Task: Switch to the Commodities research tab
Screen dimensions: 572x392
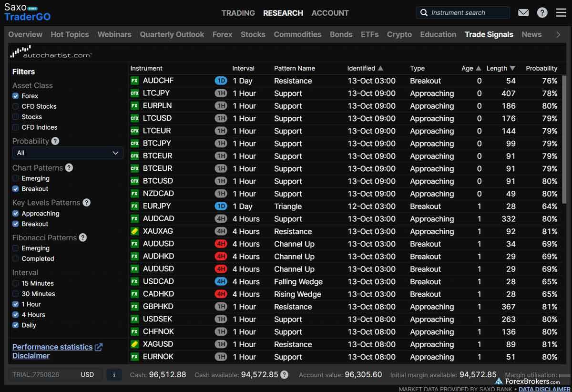Action: click(297, 34)
